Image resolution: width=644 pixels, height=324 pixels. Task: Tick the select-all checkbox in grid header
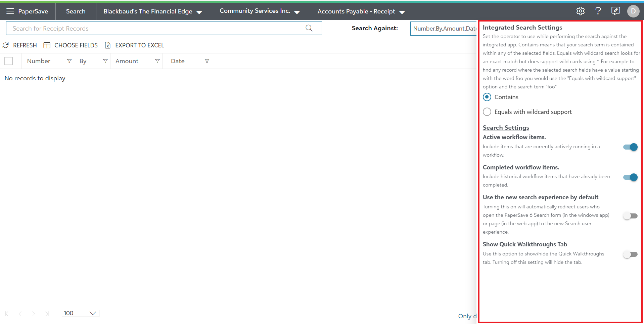click(9, 61)
